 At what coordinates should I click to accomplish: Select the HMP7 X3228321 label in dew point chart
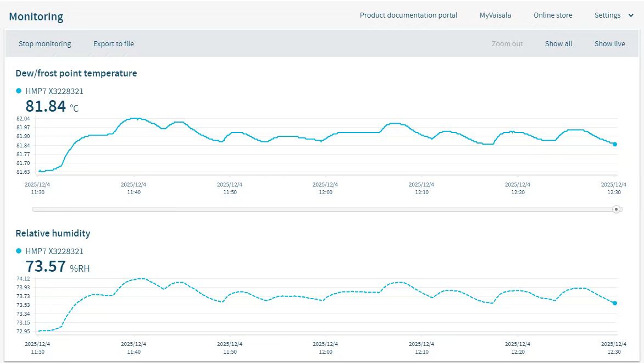(54, 91)
